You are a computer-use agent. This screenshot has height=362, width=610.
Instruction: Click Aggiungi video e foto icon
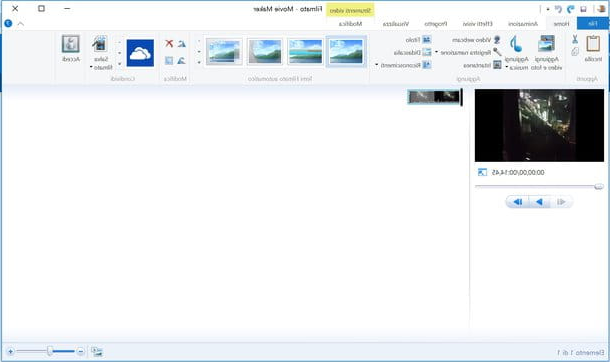(x=547, y=44)
